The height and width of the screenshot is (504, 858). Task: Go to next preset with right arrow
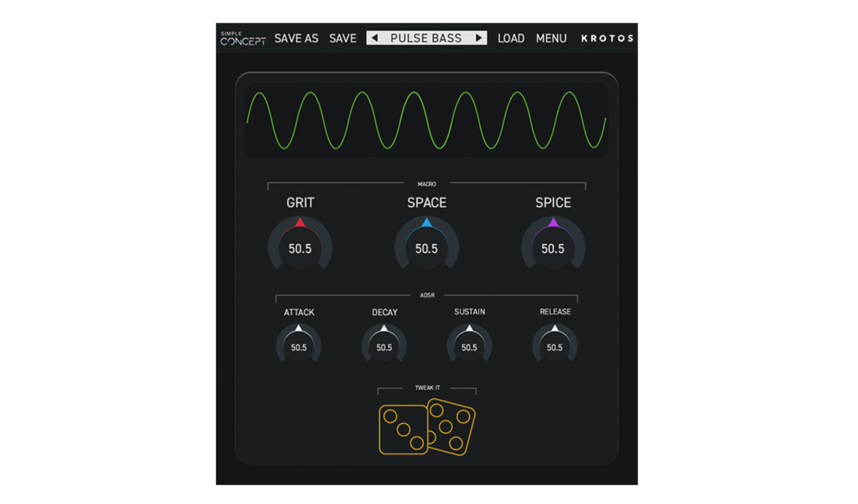(x=479, y=38)
